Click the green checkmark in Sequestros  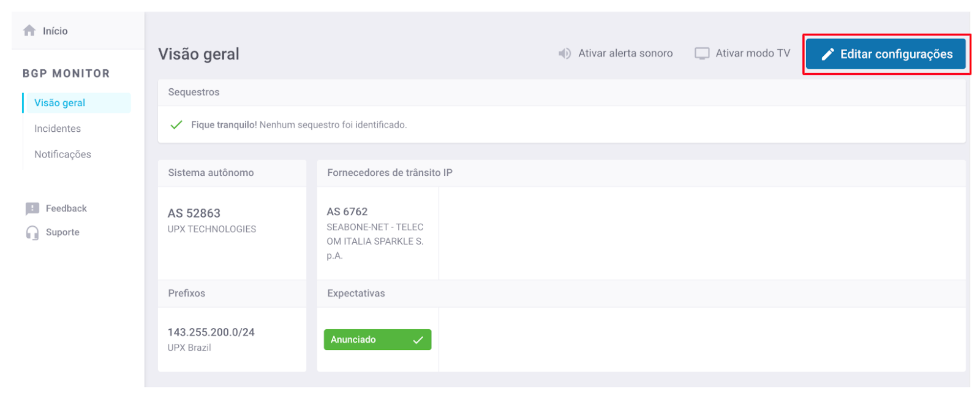pos(176,125)
